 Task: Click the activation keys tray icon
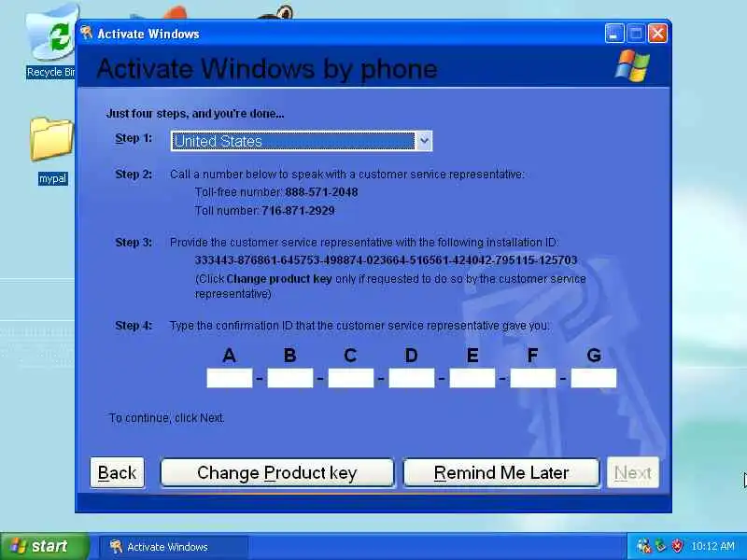643,546
